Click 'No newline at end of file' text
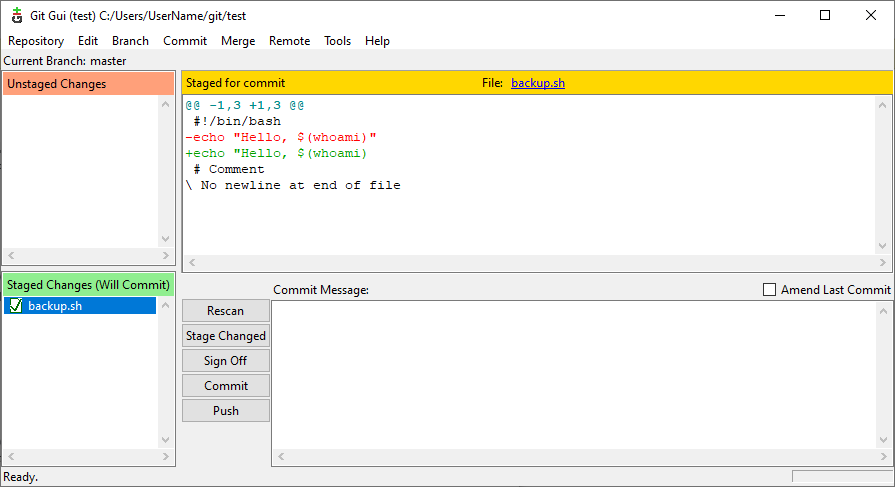Image resolution: width=895 pixels, height=487 pixels. [301, 186]
